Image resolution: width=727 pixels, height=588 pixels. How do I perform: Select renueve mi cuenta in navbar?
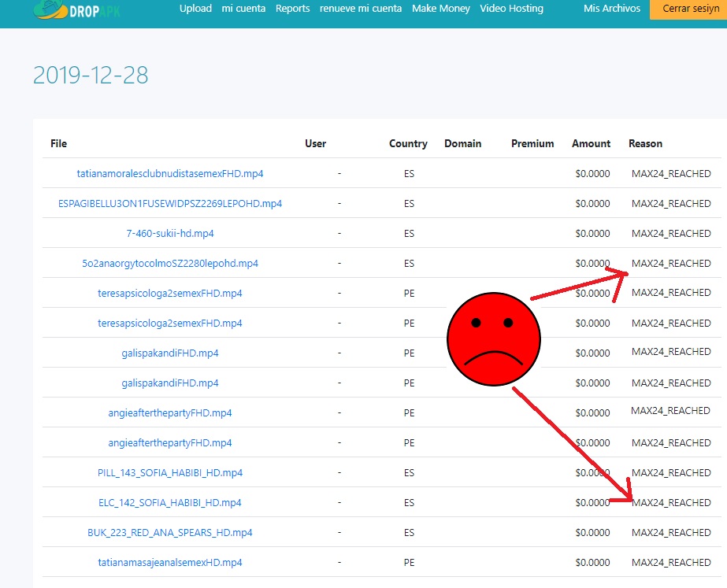point(361,9)
